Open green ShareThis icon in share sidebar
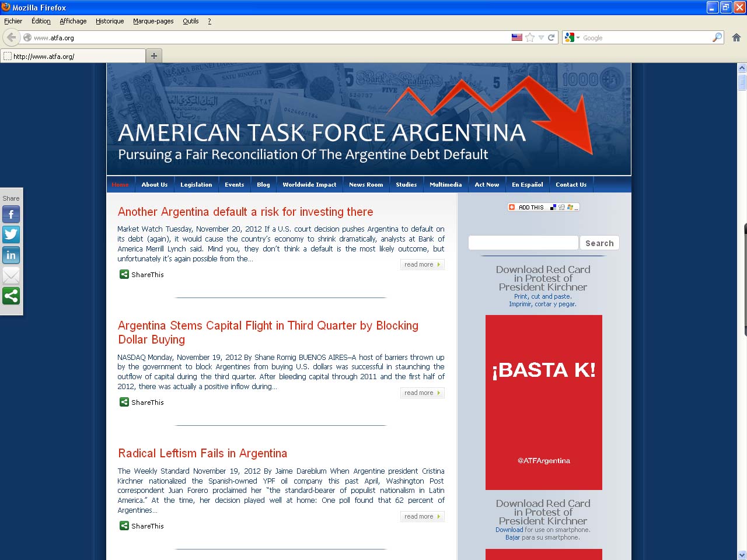Viewport: 747px width, 560px height. point(11,296)
